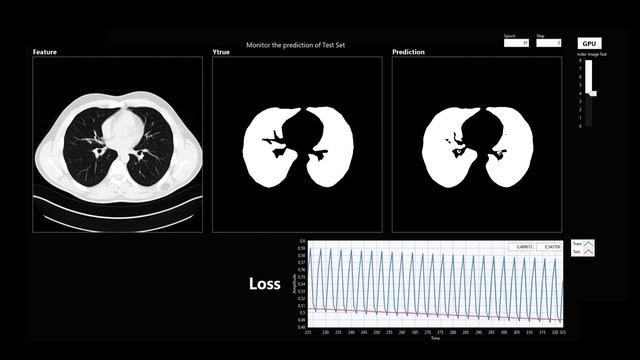Click the Time axis label
The width and height of the screenshot is (640, 360).
point(436,338)
